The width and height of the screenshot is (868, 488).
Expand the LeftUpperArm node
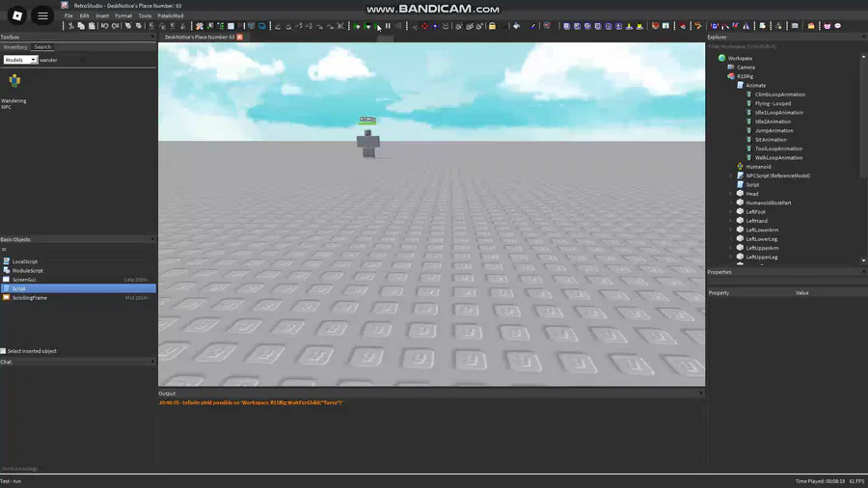click(731, 248)
